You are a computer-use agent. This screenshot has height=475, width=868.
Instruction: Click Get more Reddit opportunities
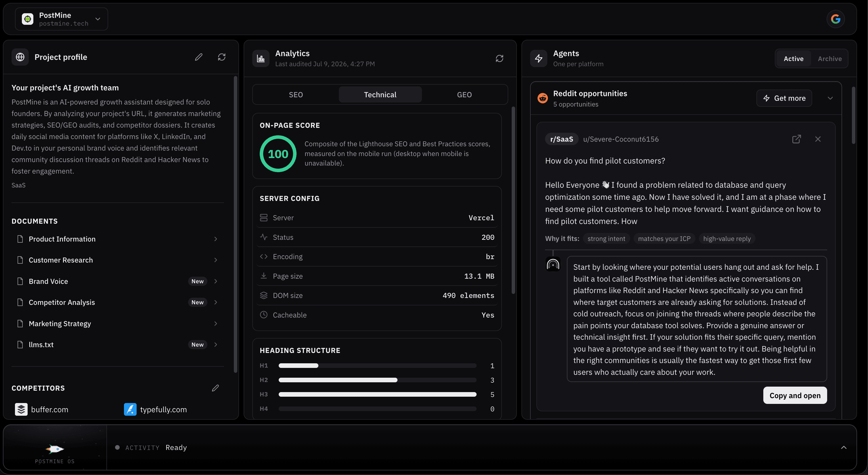(784, 98)
